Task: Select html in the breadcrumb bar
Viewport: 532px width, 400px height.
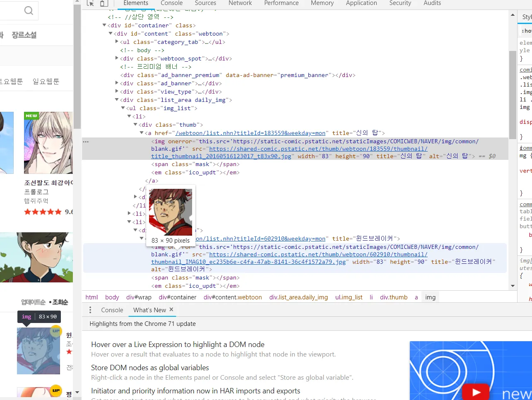Action: (91, 297)
